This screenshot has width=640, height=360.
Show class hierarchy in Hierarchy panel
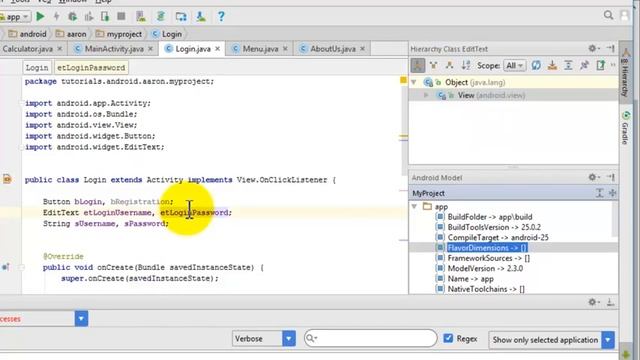418,65
